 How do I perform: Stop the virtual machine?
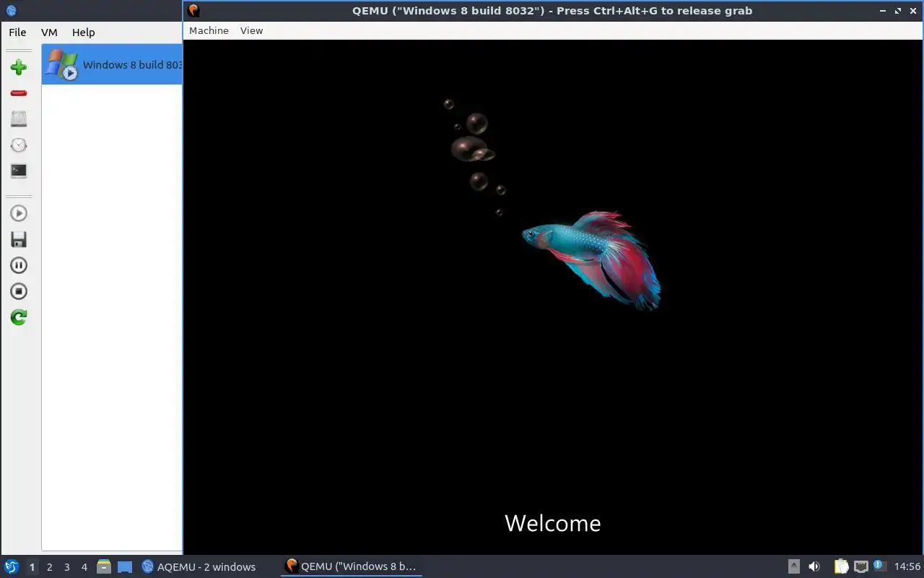tap(19, 291)
